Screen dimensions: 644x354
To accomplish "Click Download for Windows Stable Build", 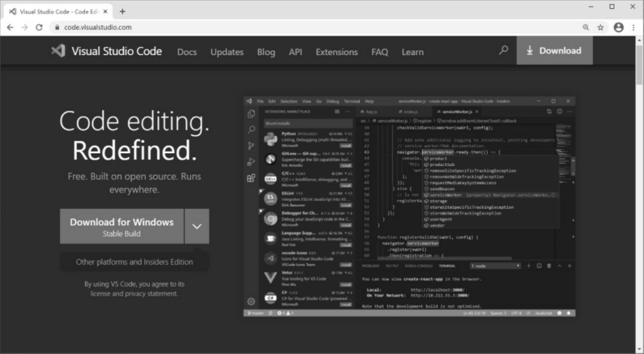I will pyautogui.click(x=122, y=226).
